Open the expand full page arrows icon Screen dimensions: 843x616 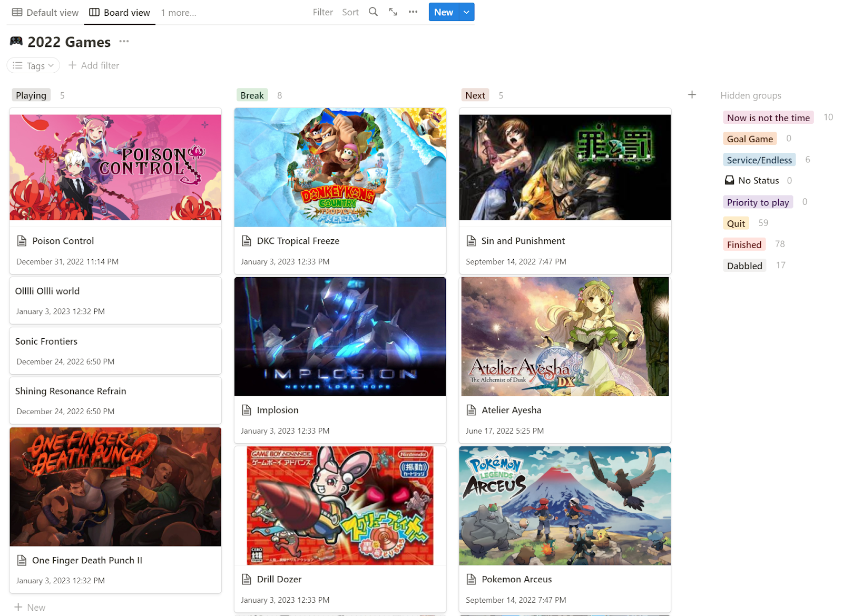(x=393, y=12)
